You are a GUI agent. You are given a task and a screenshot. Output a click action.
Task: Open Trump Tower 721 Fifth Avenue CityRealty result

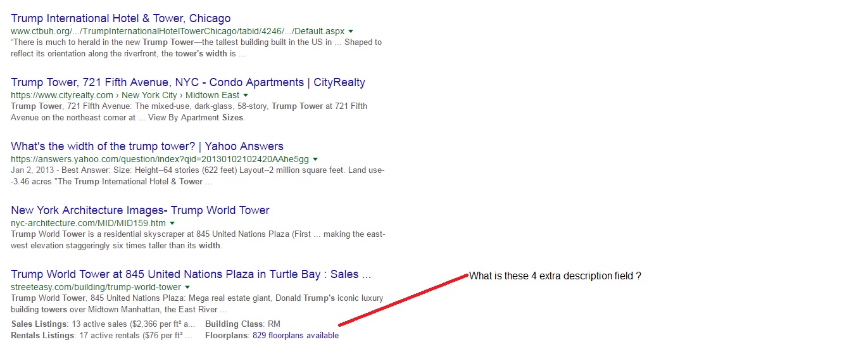(x=188, y=82)
